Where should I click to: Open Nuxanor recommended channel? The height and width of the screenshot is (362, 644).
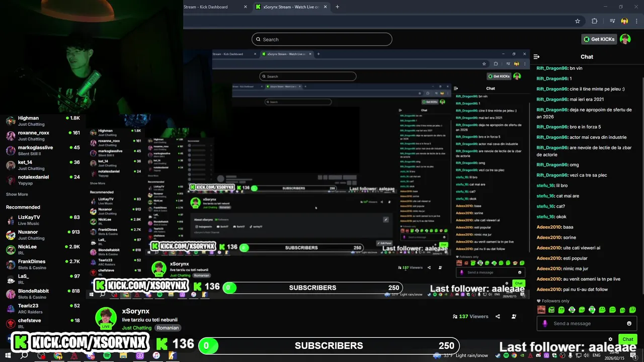pyautogui.click(x=43, y=235)
